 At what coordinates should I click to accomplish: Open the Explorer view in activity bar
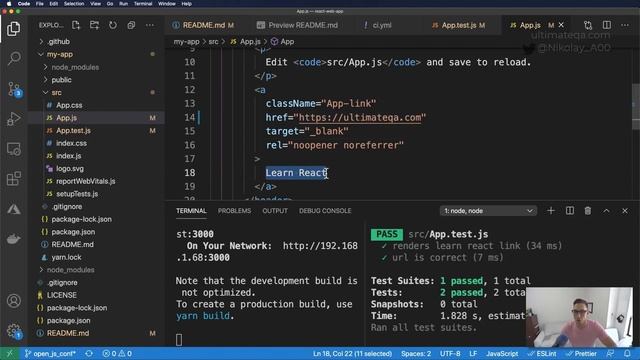click(x=13, y=29)
